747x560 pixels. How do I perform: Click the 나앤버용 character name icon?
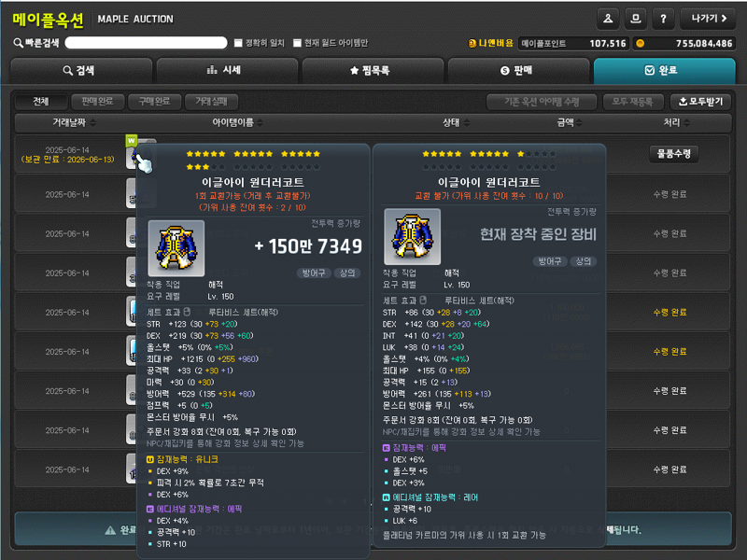[x=472, y=43]
